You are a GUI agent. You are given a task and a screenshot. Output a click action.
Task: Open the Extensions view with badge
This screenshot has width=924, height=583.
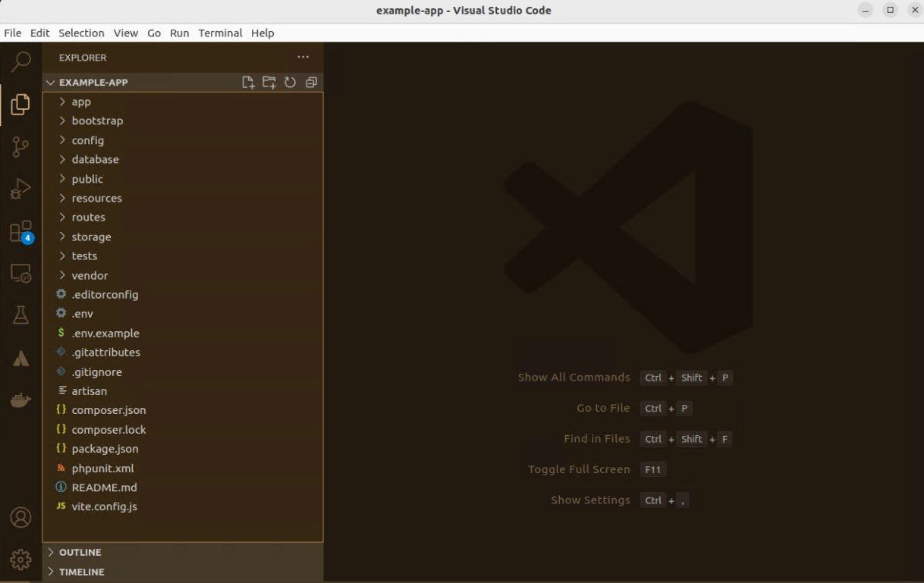click(21, 232)
